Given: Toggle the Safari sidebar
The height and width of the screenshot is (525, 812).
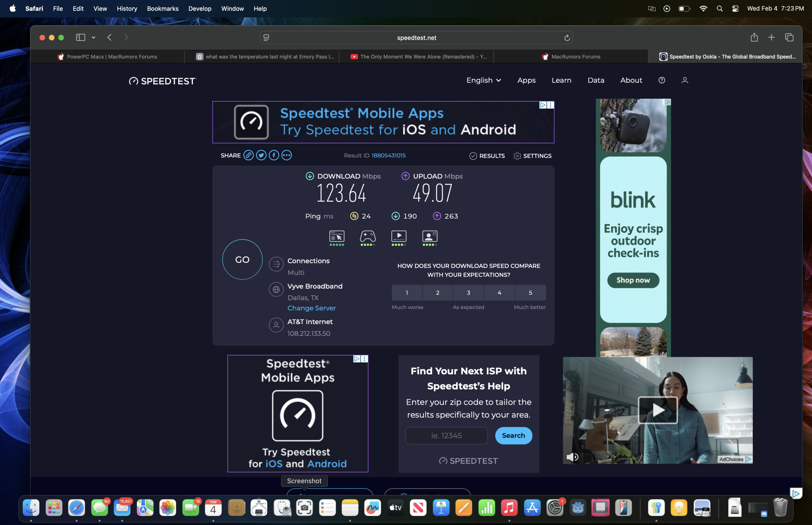Looking at the screenshot, I should (x=80, y=37).
